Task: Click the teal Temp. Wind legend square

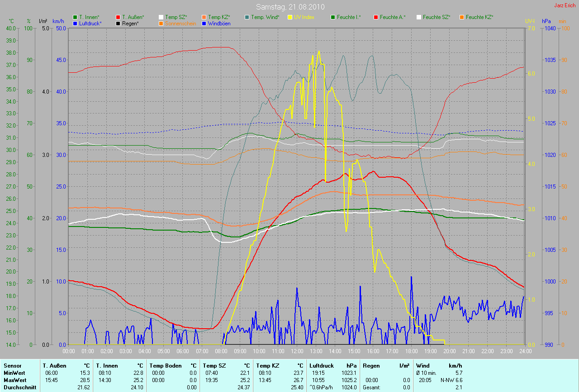Action: pyautogui.click(x=247, y=17)
